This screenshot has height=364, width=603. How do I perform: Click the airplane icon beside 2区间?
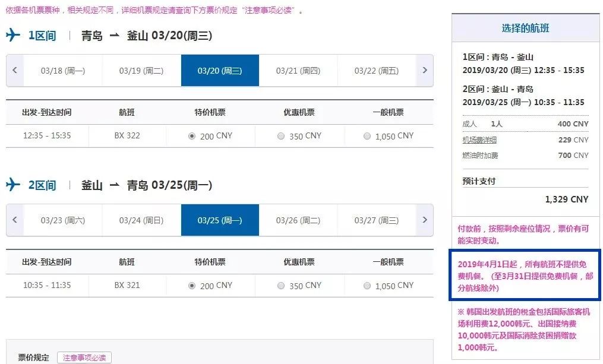[x=13, y=185]
